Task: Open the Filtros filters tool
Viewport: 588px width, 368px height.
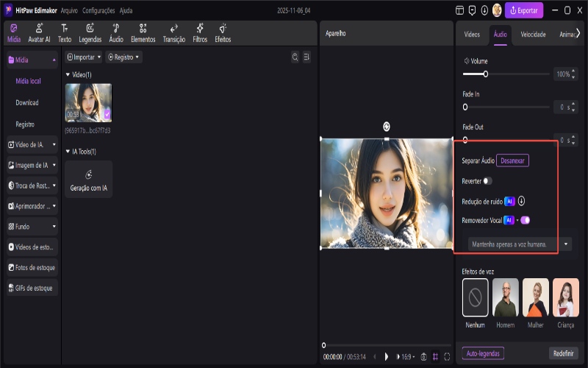Action: click(x=200, y=32)
